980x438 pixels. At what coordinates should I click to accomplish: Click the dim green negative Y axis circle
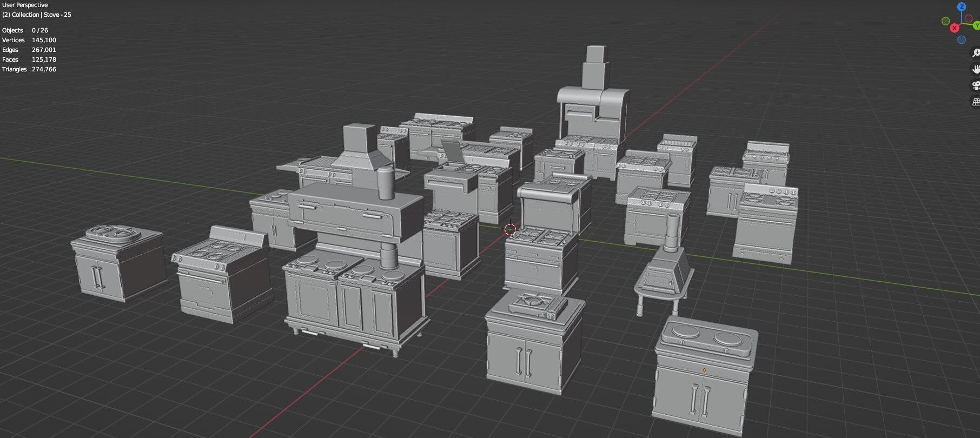[946, 21]
